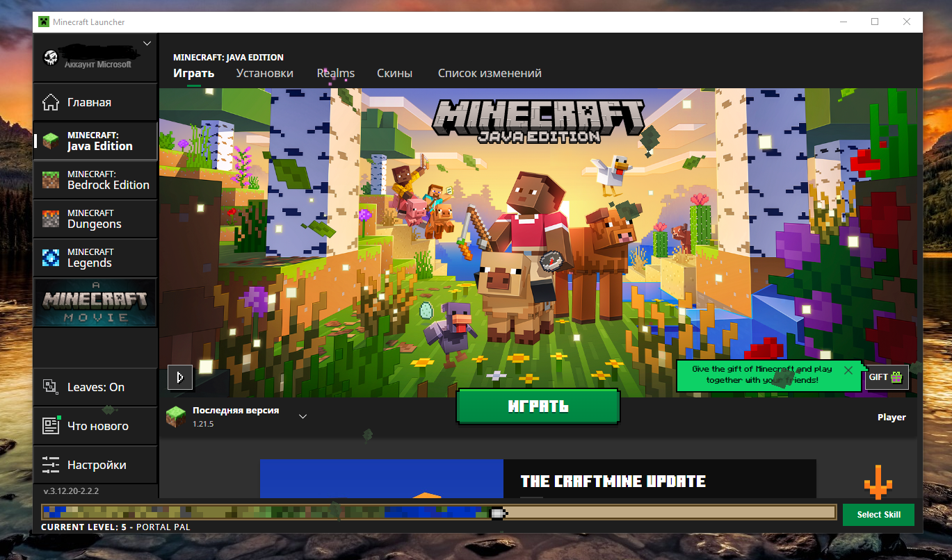This screenshot has width=952, height=560.
Task: Toggle the Leaves: On setting
Action: point(95,387)
